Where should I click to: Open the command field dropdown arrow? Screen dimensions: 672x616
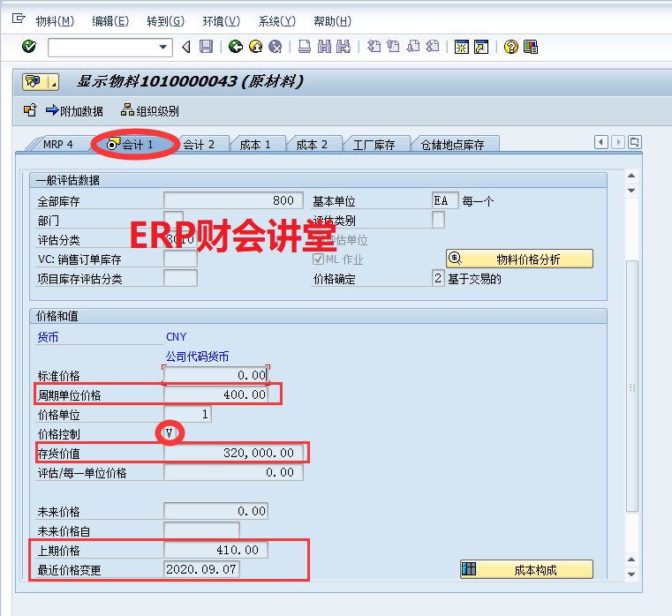(163, 47)
